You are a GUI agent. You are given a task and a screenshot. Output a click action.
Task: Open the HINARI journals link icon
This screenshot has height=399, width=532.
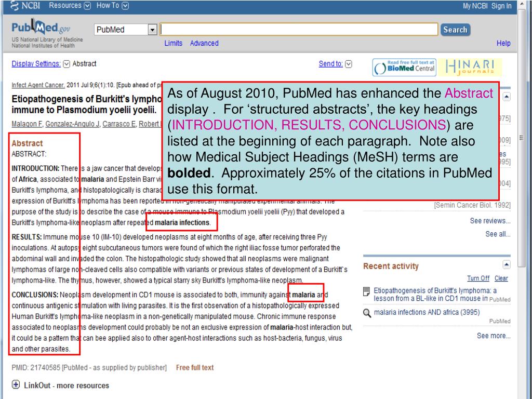(470, 67)
